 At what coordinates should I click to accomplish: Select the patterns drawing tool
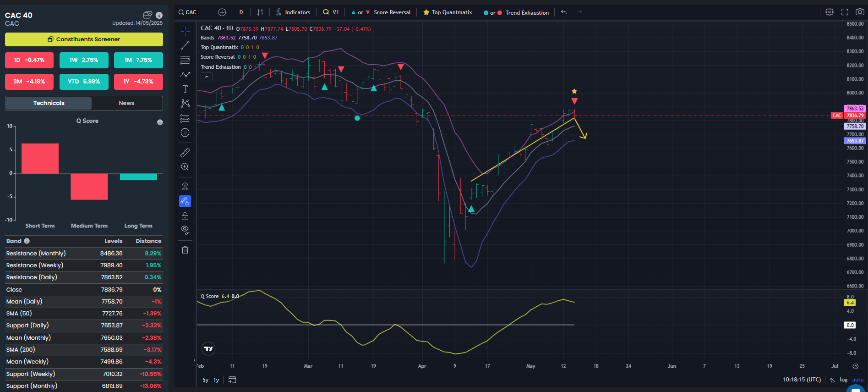point(185,74)
